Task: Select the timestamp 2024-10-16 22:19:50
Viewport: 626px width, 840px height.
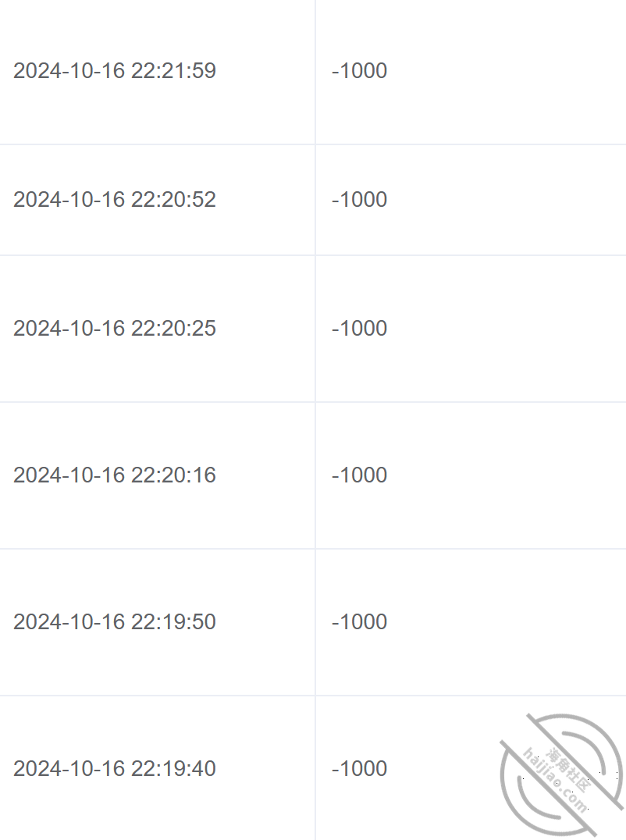Action: coord(115,622)
